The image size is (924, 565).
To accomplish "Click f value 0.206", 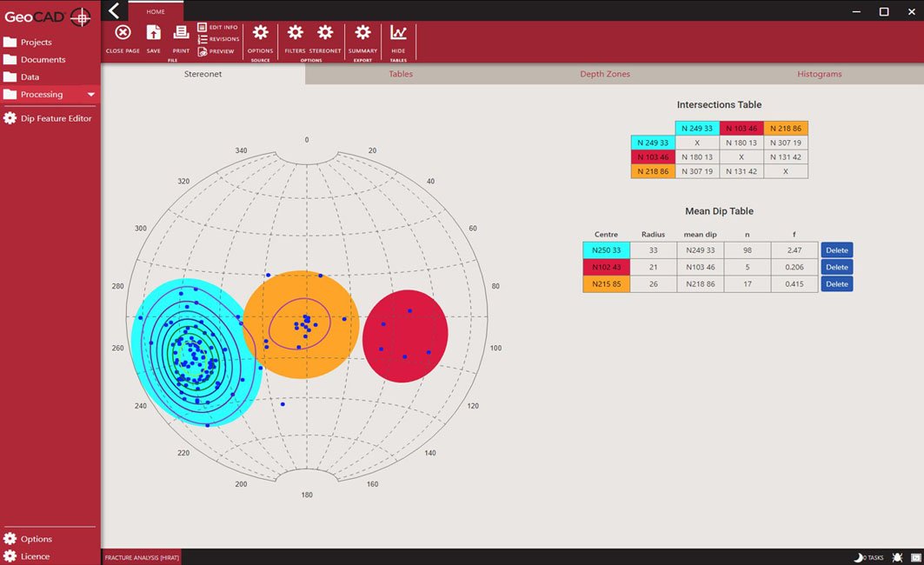I will [794, 267].
